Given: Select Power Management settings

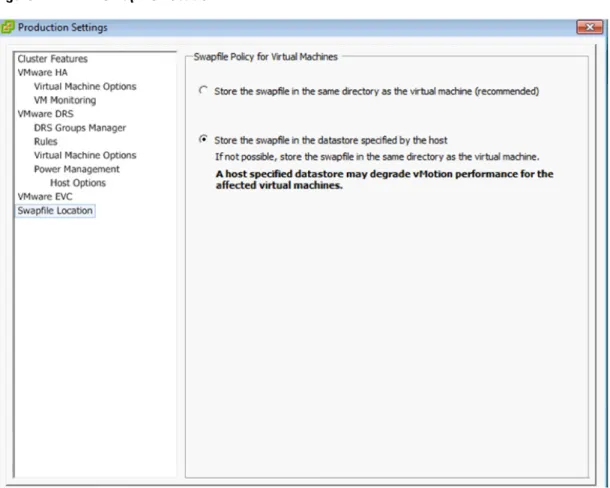Looking at the screenshot, I should pyautogui.click(x=77, y=169).
